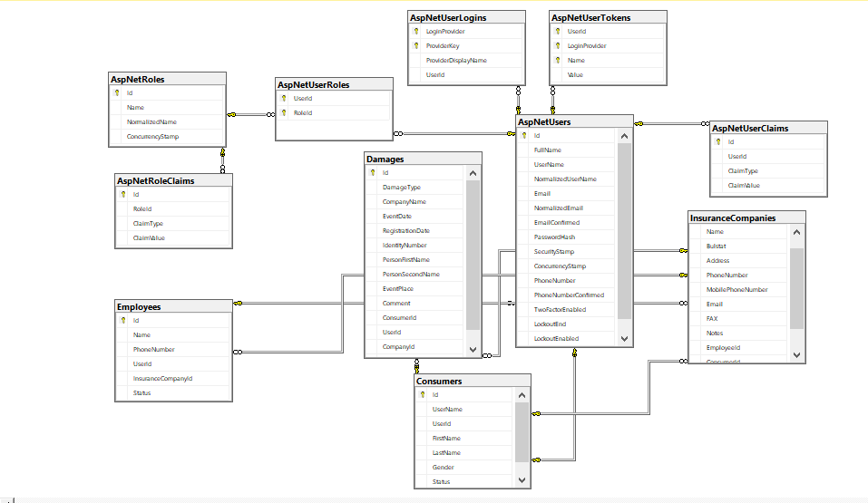Click the InsuranceCompanies table scroll up arrow

pyautogui.click(x=796, y=232)
